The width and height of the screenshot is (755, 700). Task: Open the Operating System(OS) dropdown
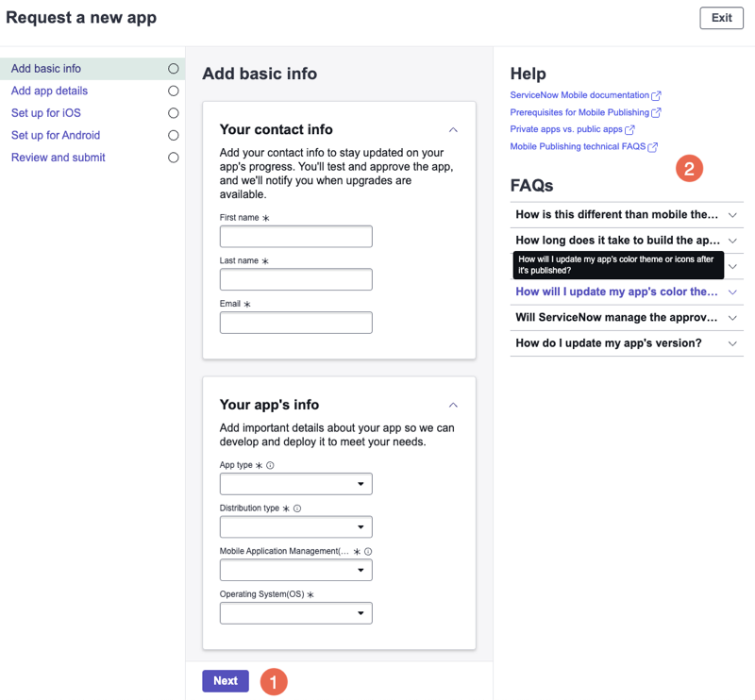coord(296,613)
